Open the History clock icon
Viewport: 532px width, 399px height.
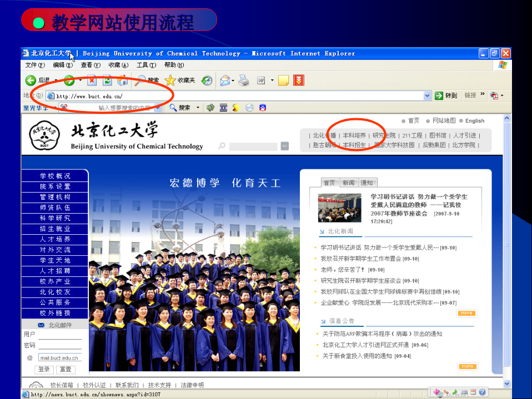pyautogui.click(x=207, y=80)
